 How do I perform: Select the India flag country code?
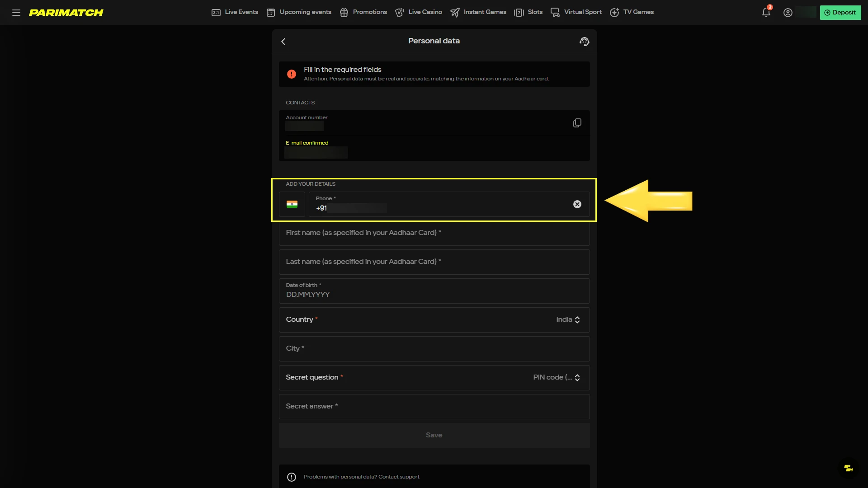[292, 204]
